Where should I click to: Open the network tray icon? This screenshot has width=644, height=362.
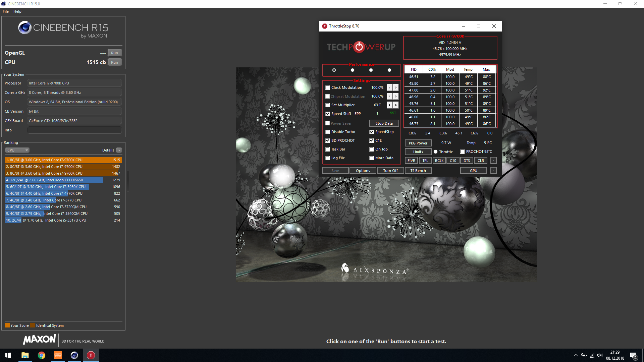[592, 355]
